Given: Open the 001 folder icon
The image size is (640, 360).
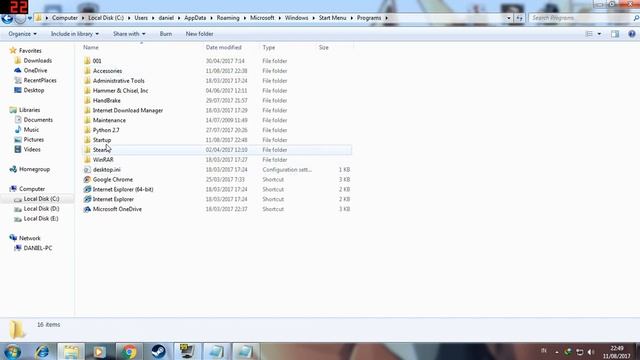Looking at the screenshot, I should (x=87, y=61).
